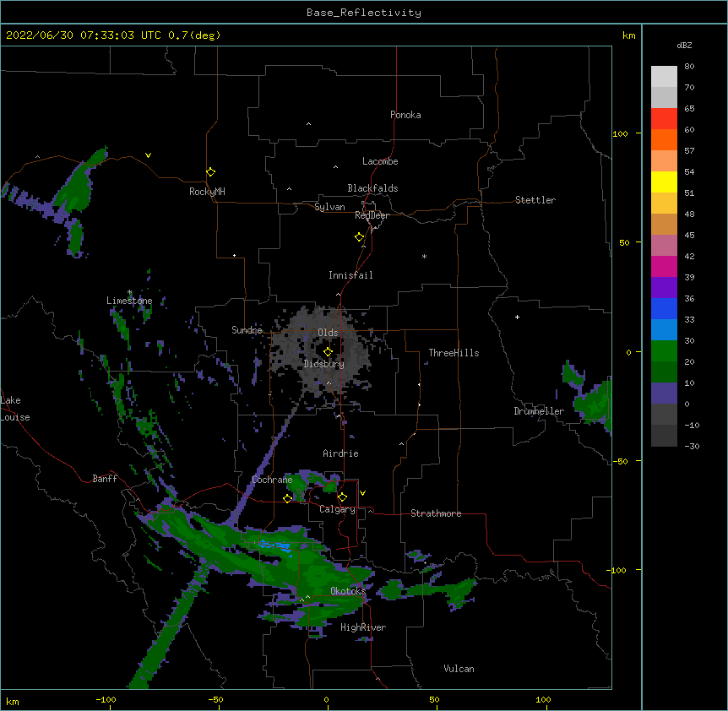Click the Cochrane town label
Screen dimensions: 728x711
[x=272, y=480]
